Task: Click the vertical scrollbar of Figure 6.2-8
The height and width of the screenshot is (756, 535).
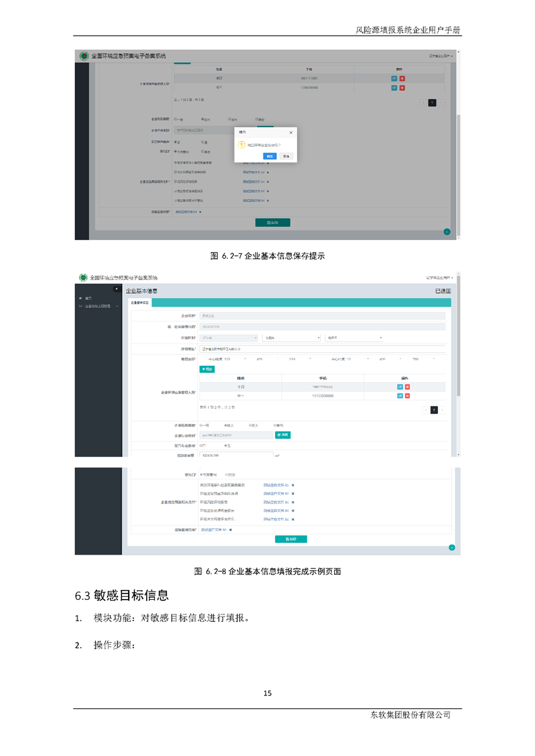Action: [458, 364]
